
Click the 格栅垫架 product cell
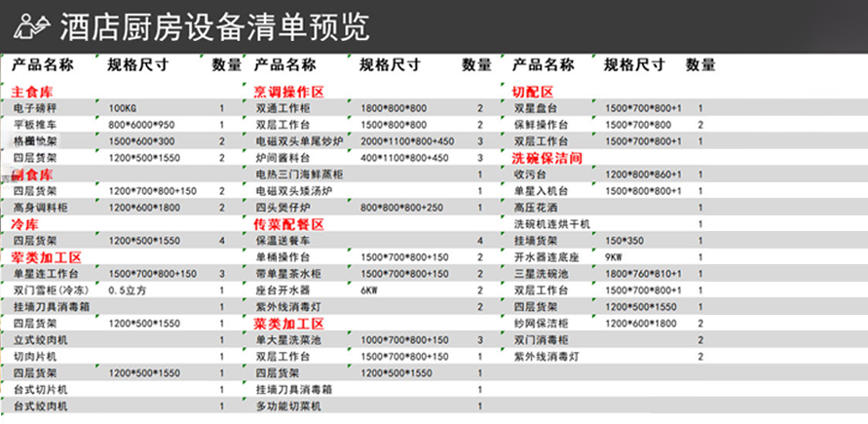(x=35, y=141)
